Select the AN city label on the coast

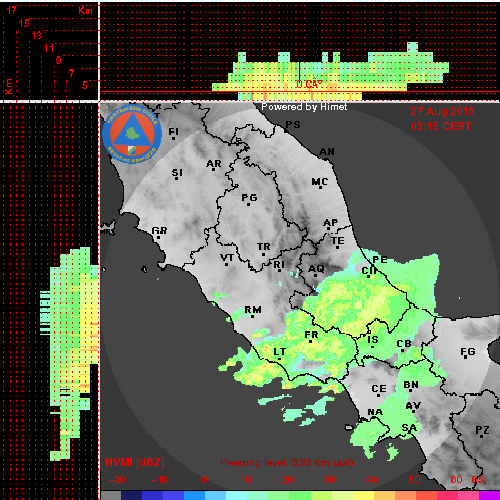coord(327,152)
